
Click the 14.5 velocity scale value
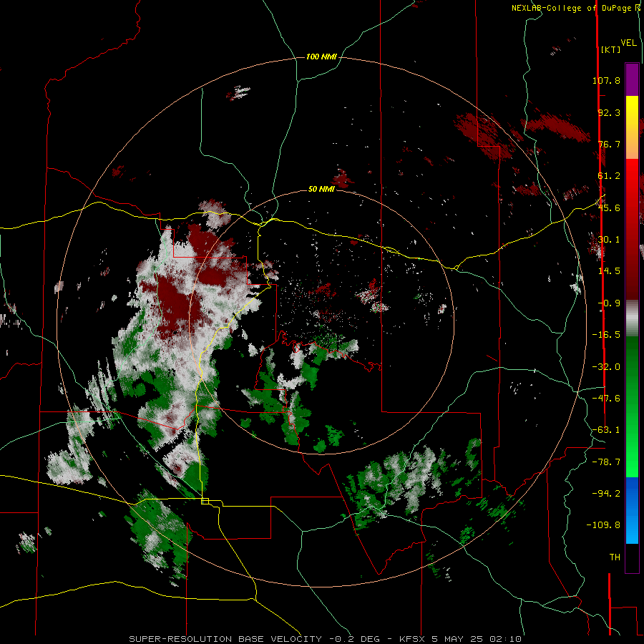(609, 271)
